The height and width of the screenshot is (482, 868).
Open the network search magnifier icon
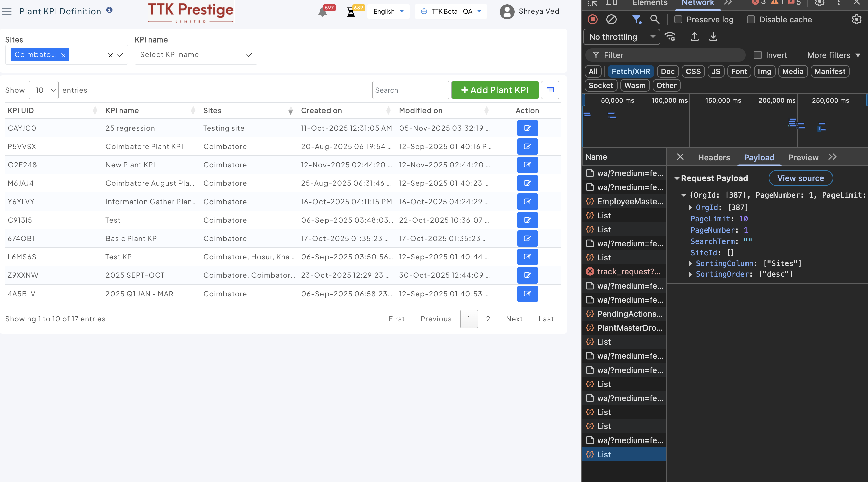[654, 19]
